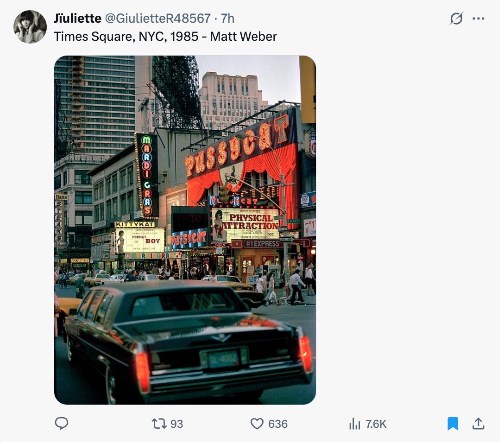
Task: Click the 636 likes count
Action: pyautogui.click(x=278, y=424)
